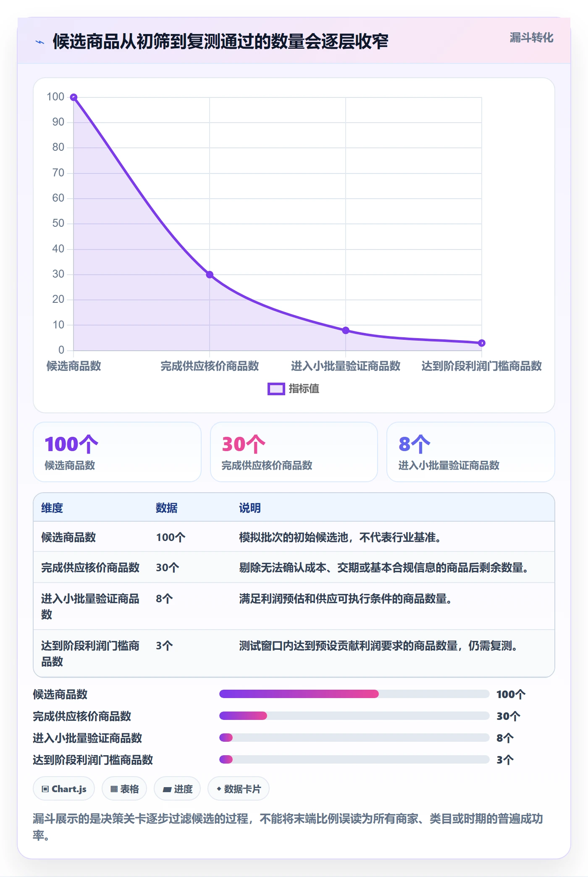Select the 数据卡片 chip

coord(239,789)
